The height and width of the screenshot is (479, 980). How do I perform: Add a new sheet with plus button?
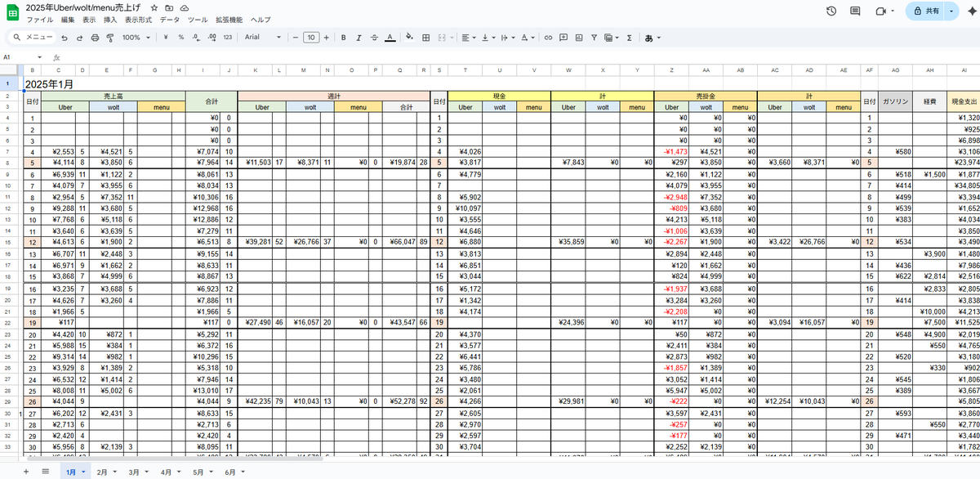[x=25, y=472]
